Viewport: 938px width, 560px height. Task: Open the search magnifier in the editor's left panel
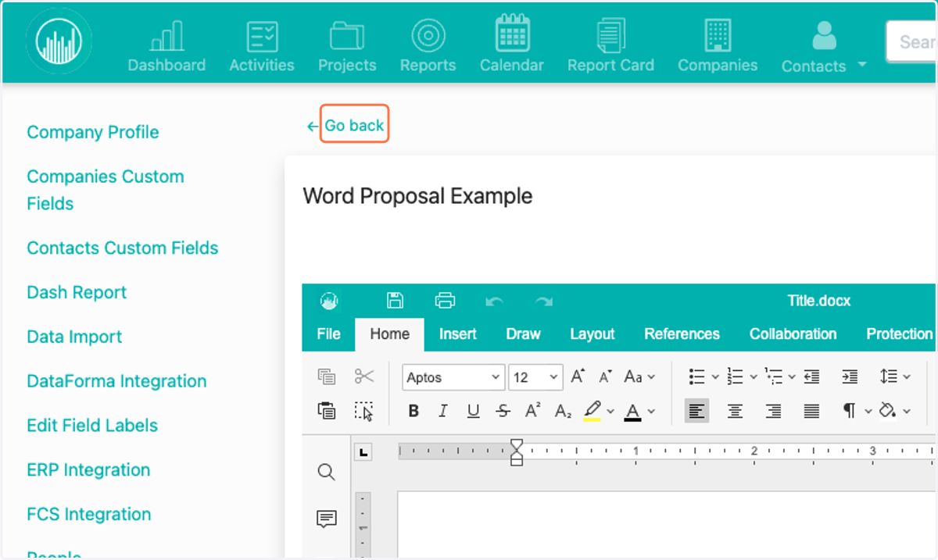pos(327,472)
